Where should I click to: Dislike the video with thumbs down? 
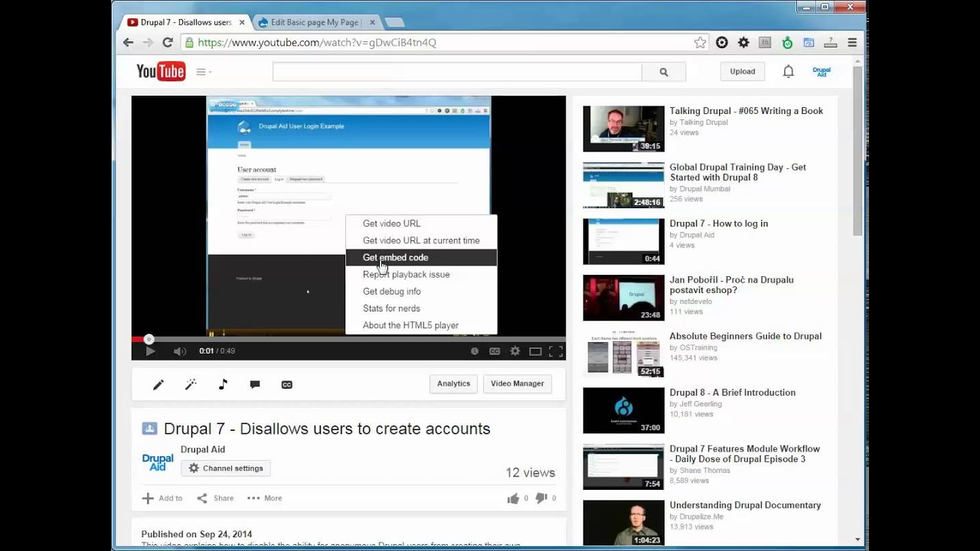[541, 498]
